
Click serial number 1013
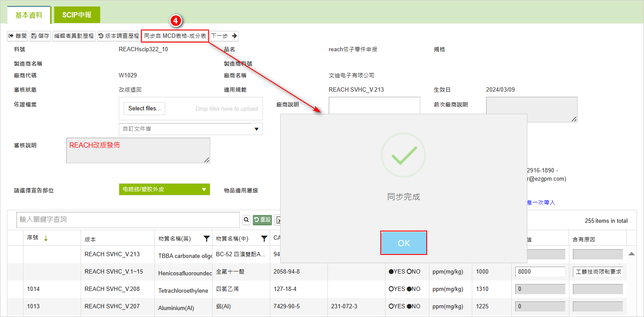[33, 307]
